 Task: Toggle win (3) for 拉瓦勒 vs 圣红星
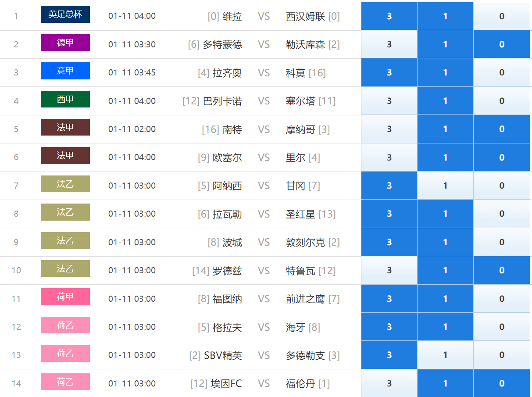389,214
